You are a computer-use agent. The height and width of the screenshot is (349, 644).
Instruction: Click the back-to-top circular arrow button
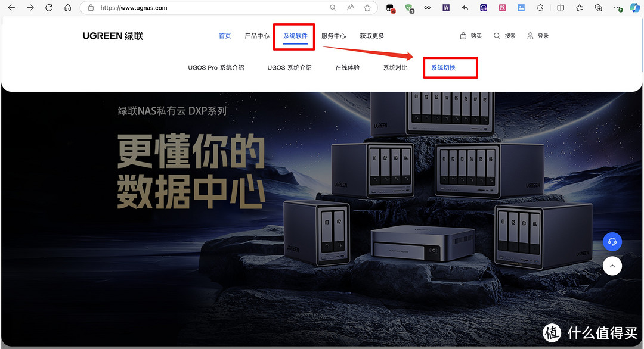(x=612, y=266)
